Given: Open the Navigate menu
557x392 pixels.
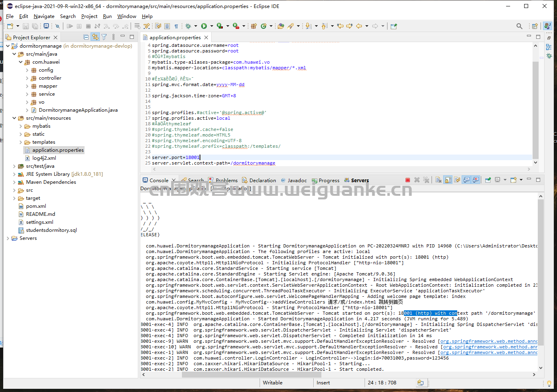Looking at the screenshot, I should point(44,16).
